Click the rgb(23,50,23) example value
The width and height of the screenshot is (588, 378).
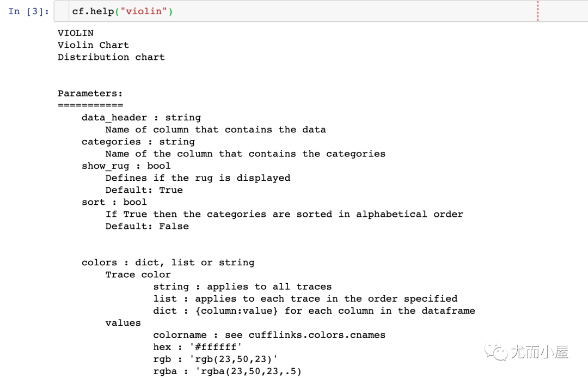[234, 359]
